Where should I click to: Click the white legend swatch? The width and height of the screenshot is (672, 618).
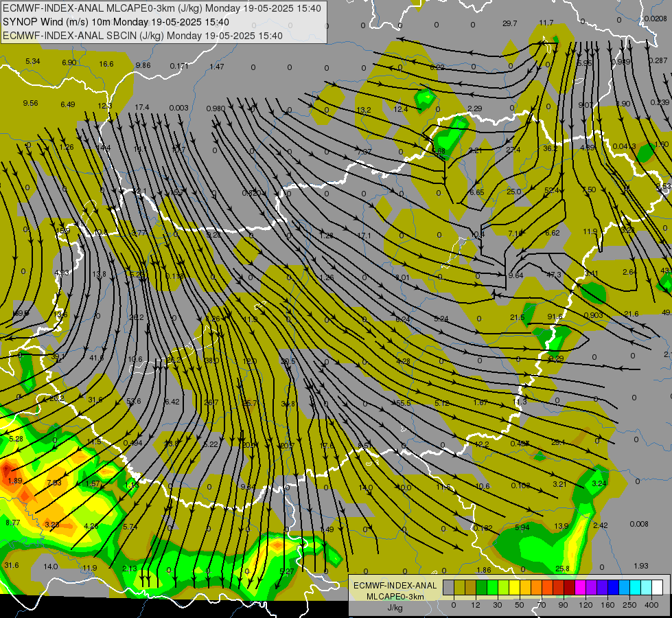coord(658,588)
